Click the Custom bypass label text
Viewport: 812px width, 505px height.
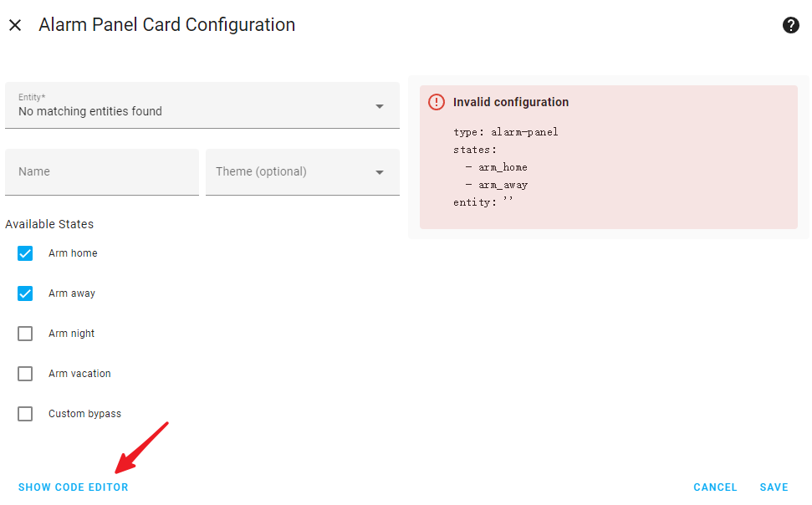[x=85, y=414]
